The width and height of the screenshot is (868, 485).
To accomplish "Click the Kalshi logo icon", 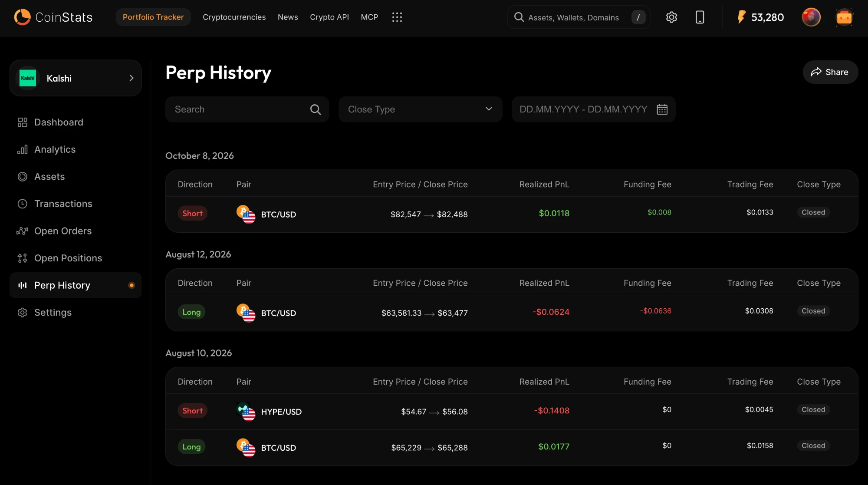I will tap(28, 78).
